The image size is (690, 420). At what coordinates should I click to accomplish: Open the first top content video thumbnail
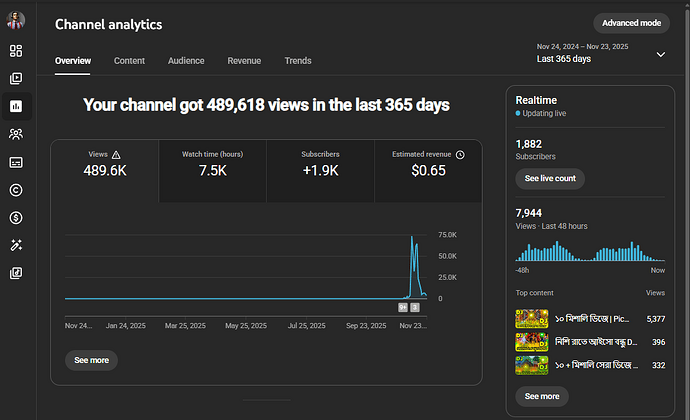(531, 319)
